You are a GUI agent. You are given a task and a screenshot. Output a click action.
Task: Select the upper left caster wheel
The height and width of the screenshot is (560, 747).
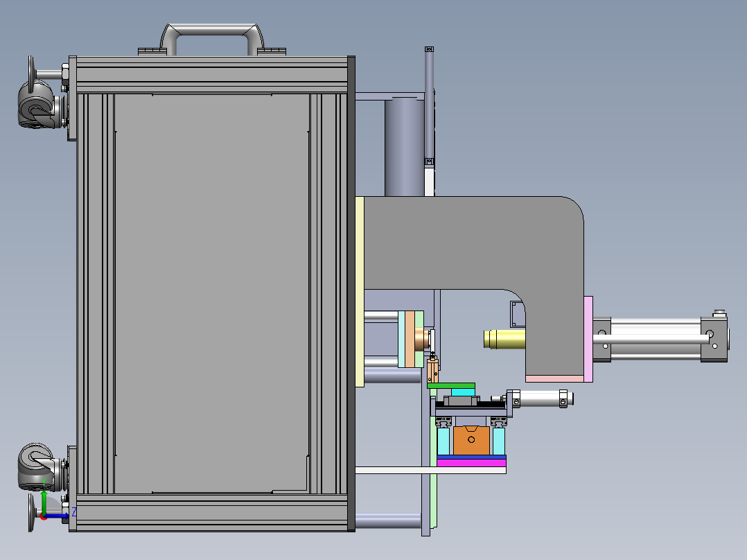(x=36, y=106)
